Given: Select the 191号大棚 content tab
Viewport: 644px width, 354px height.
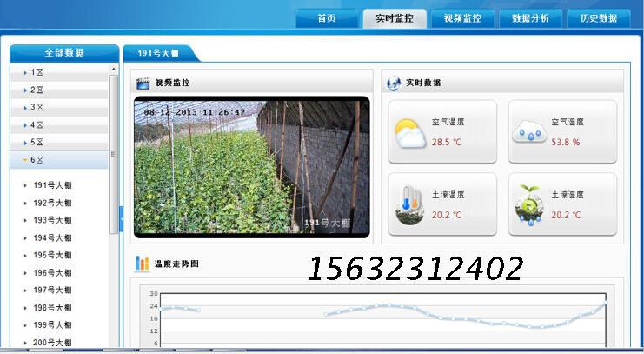Looking at the screenshot, I should tap(158, 53).
